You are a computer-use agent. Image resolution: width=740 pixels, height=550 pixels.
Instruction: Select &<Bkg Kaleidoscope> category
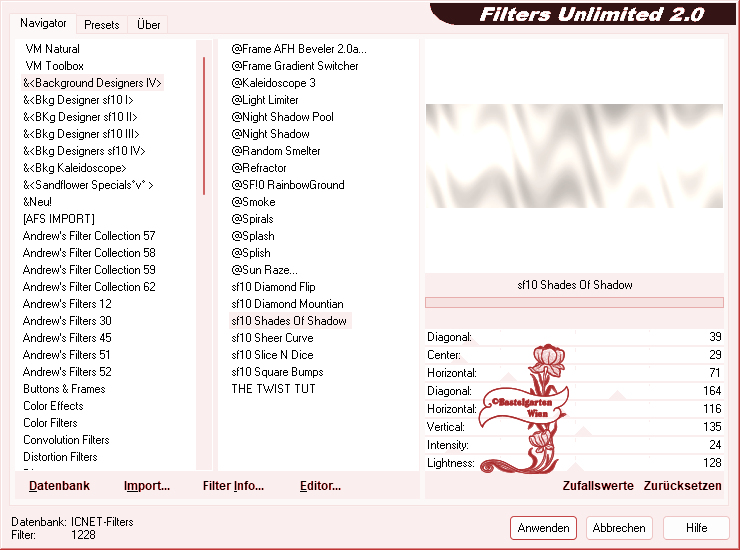pyautogui.click(x=75, y=168)
